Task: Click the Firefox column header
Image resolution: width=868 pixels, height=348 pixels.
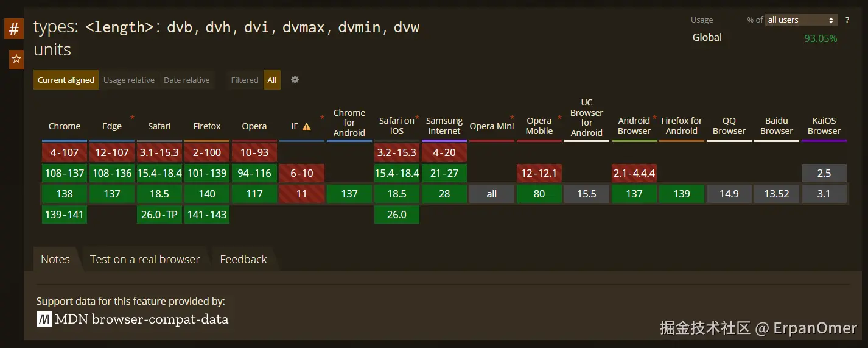Action: pyautogui.click(x=207, y=126)
